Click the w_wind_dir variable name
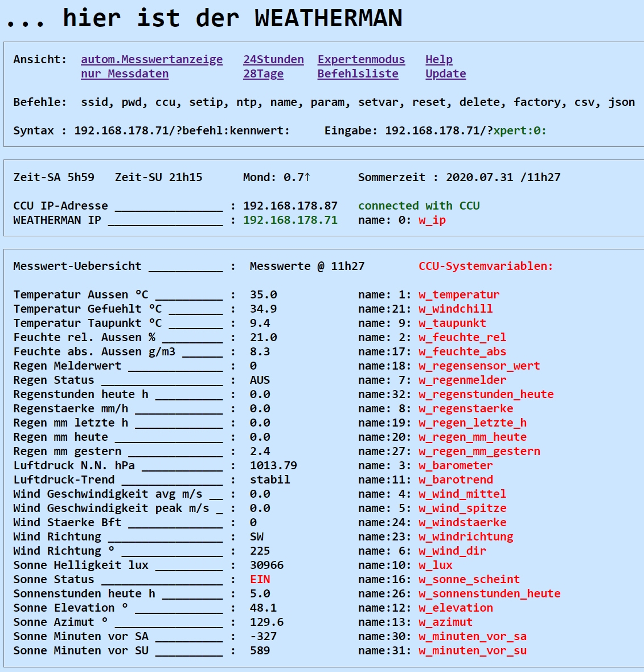This screenshot has height=672, width=644. pos(452,551)
